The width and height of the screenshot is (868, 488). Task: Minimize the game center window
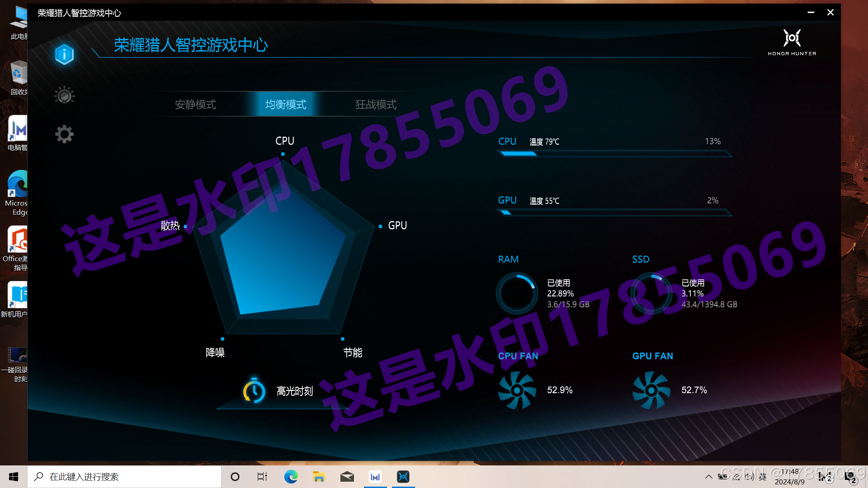pos(811,12)
